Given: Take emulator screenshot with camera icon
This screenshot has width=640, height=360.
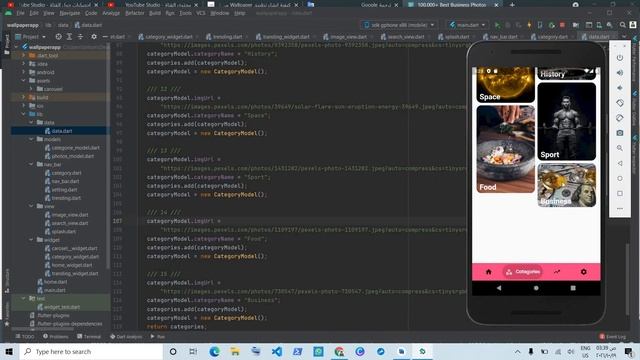Looking at the screenshot, I should click(x=620, y=133).
